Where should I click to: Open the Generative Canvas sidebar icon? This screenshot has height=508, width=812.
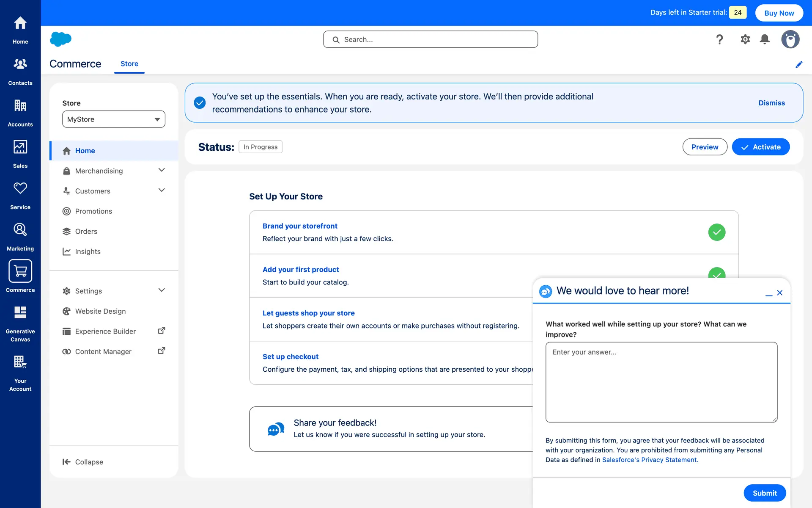click(x=20, y=312)
